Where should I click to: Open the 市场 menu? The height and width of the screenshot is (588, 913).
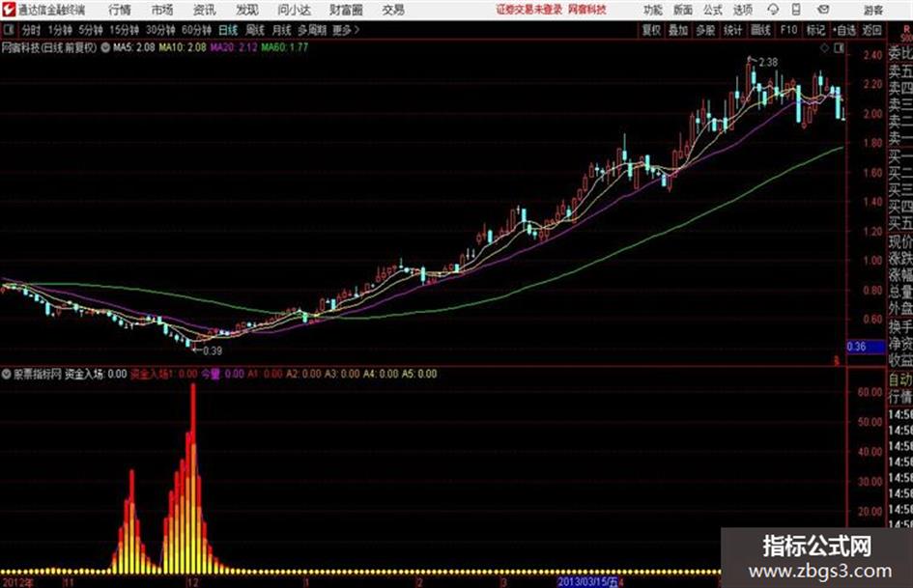point(162,10)
